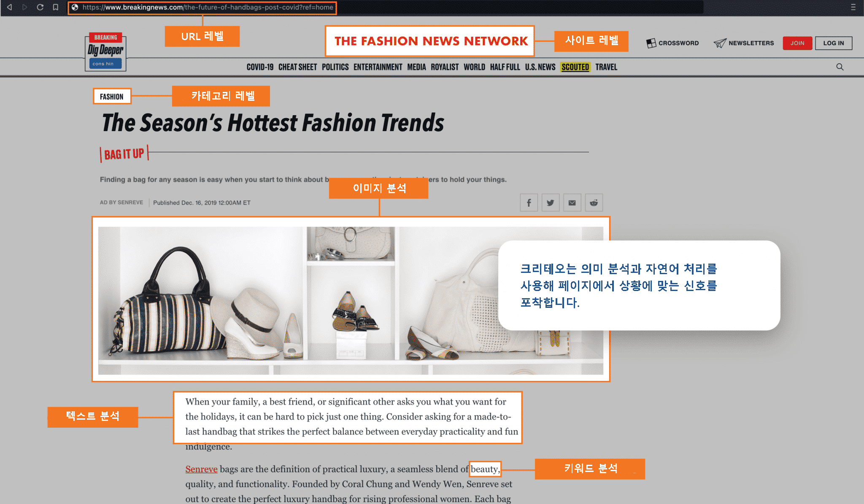Select the COVID-19 navigation item
Viewport: 864px width, 504px height.
[260, 67]
